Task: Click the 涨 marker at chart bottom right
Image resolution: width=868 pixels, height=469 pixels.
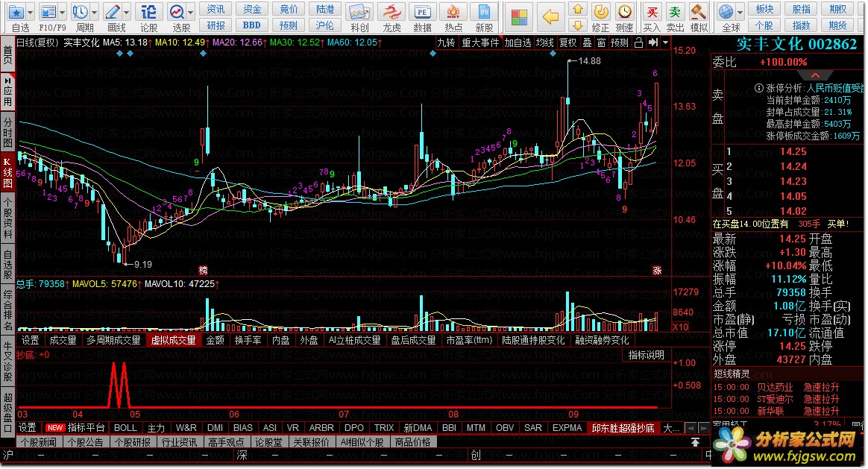Action: [657, 270]
